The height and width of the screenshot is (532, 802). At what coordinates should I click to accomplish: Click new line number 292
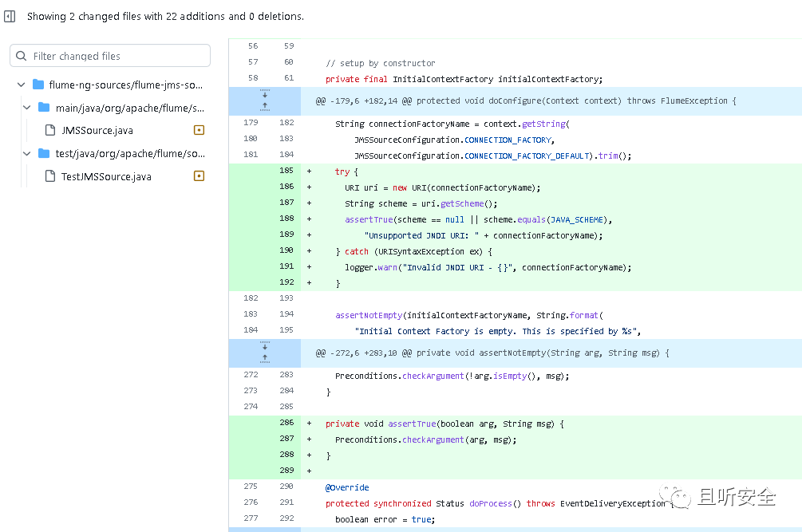(x=286, y=518)
